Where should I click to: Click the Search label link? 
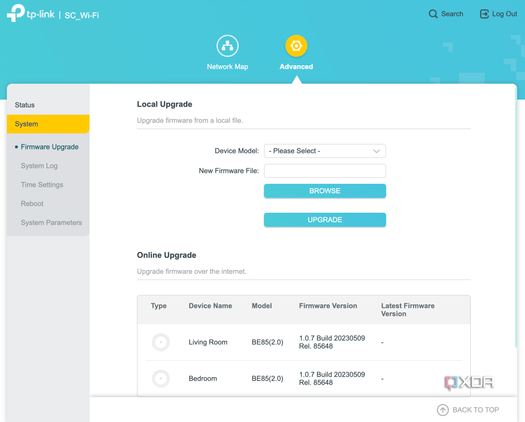[x=452, y=14]
